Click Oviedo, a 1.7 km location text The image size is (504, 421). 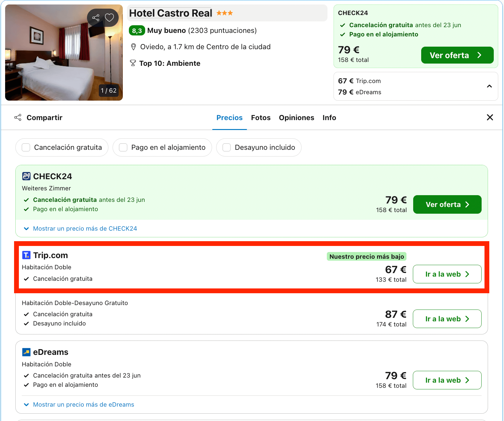[x=205, y=47]
